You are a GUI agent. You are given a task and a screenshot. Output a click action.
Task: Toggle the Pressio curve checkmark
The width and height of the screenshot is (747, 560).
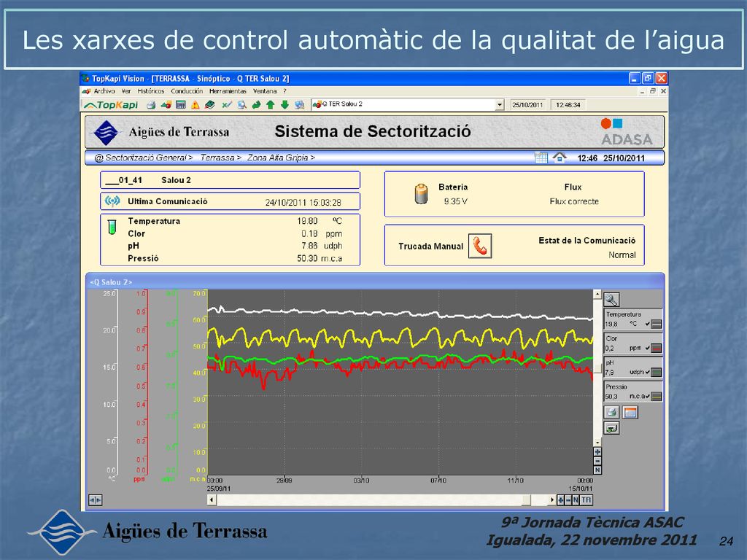click(648, 396)
